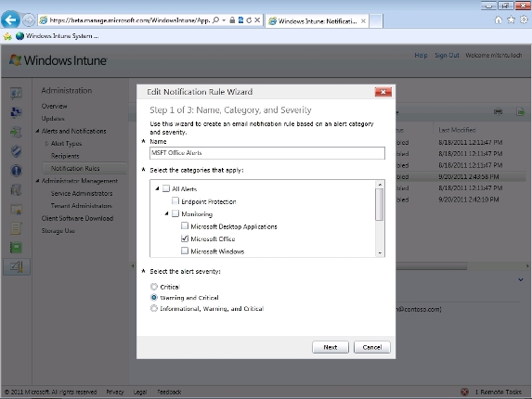Open the Computers workspace sidebar icon
The image size is (532, 399).
[x=16, y=112]
